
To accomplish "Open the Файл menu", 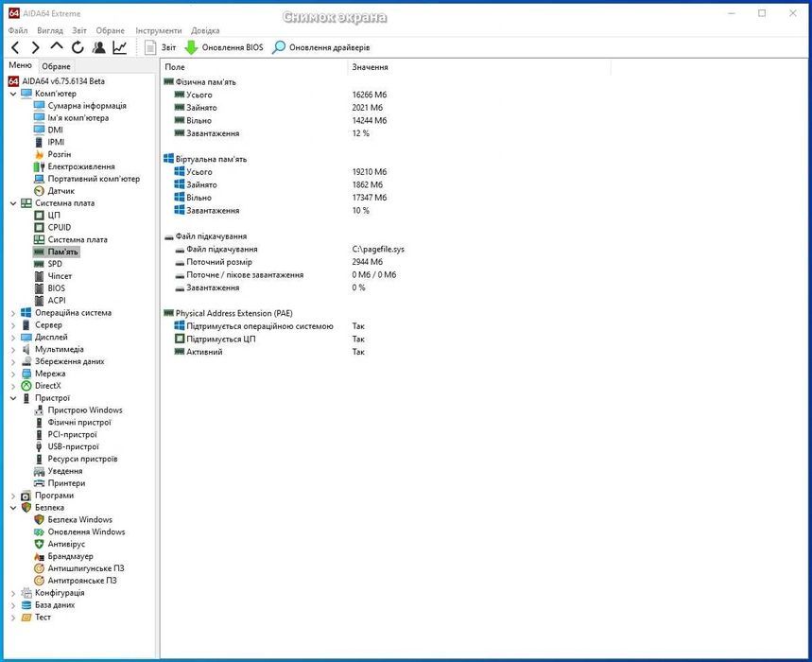I will click(x=18, y=30).
